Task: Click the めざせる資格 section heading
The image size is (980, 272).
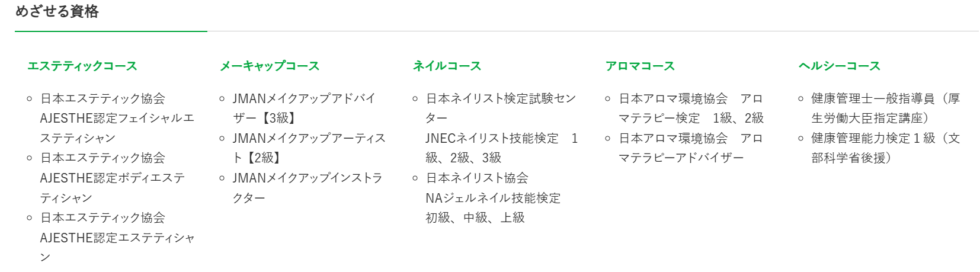Action: (57, 12)
